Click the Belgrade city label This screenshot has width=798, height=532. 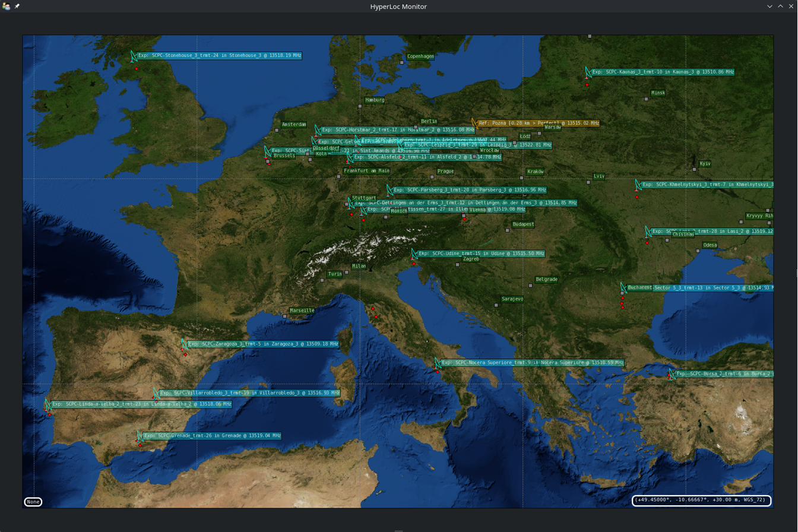pyautogui.click(x=547, y=280)
